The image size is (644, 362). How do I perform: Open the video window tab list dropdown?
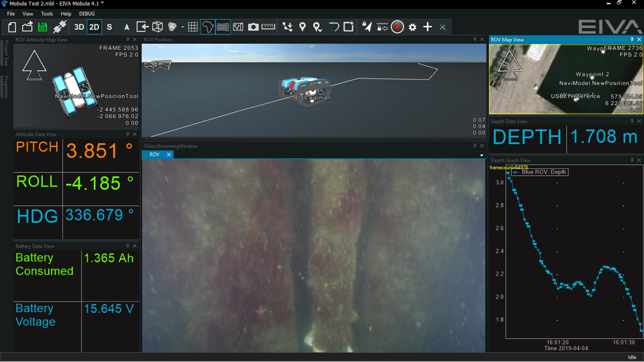point(481,155)
